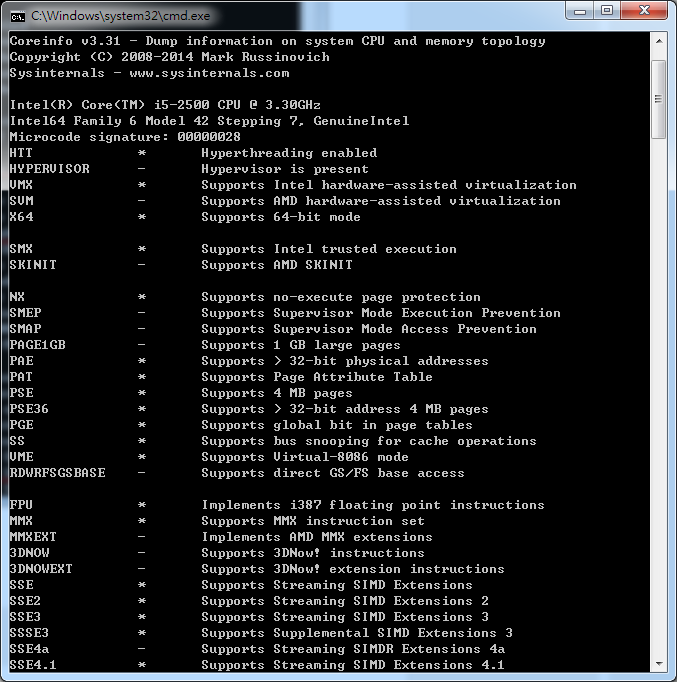Click the 'Microcode signature: 00000028' line
Image resolution: width=677 pixels, height=682 pixels.
[x=125, y=137]
